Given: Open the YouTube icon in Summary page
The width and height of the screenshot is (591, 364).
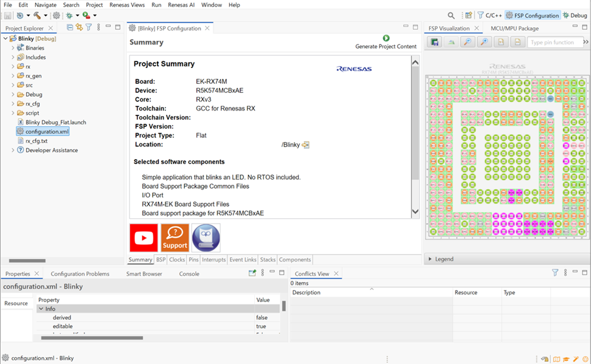Looking at the screenshot, I should (143, 238).
